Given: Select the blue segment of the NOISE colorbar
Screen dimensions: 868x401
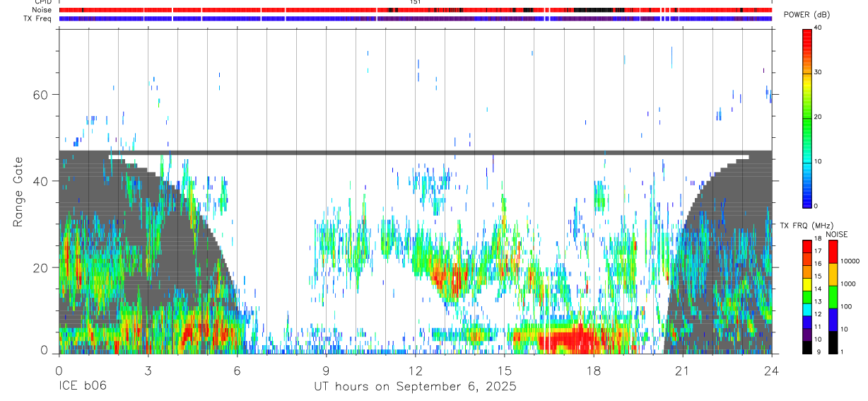Looking at the screenshot, I should point(832,319).
